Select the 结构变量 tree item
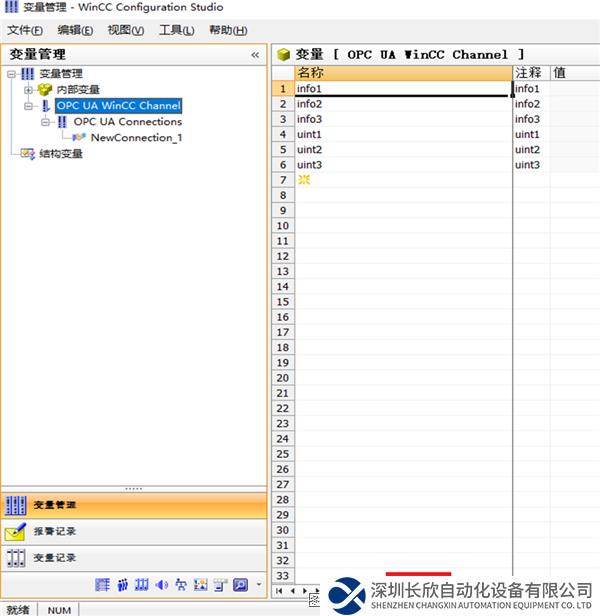This screenshot has width=600, height=616. click(x=60, y=154)
